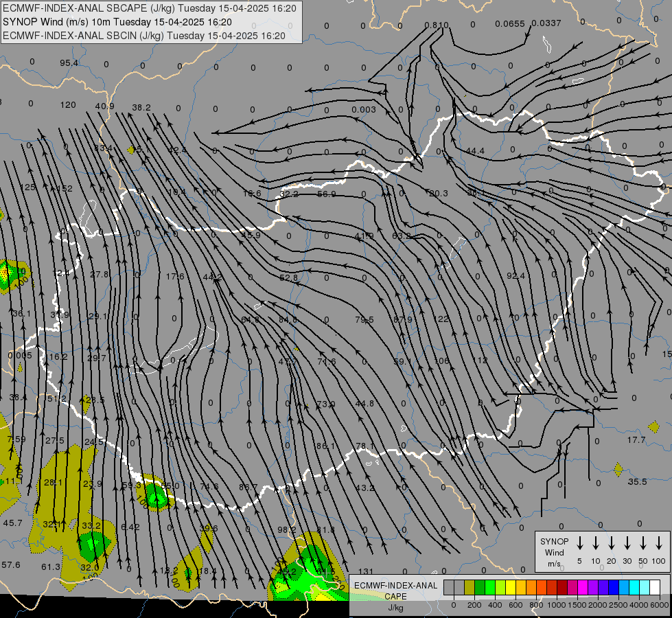Click the '45.7' value on the map
672x618 pixels.
(x=12, y=523)
